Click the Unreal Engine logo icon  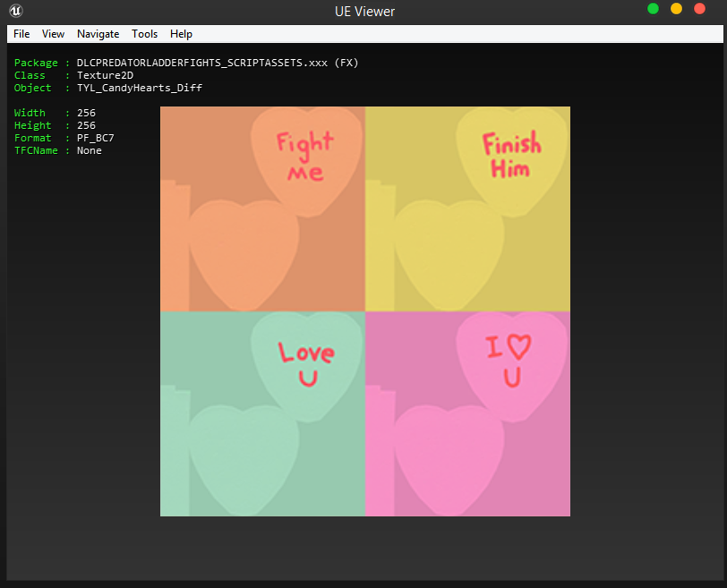(x=16, y=11)
